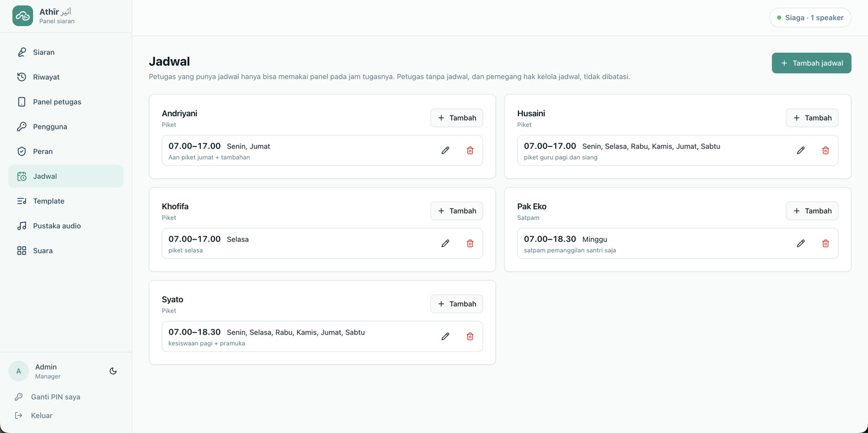Navigate to Pengguna

pyautogui.click(x=66, y=126)
